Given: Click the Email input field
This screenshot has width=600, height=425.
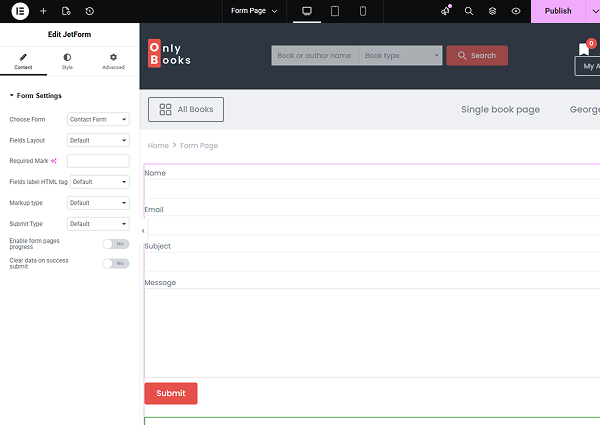Looking at the screenshot, I should coord(372,225).
